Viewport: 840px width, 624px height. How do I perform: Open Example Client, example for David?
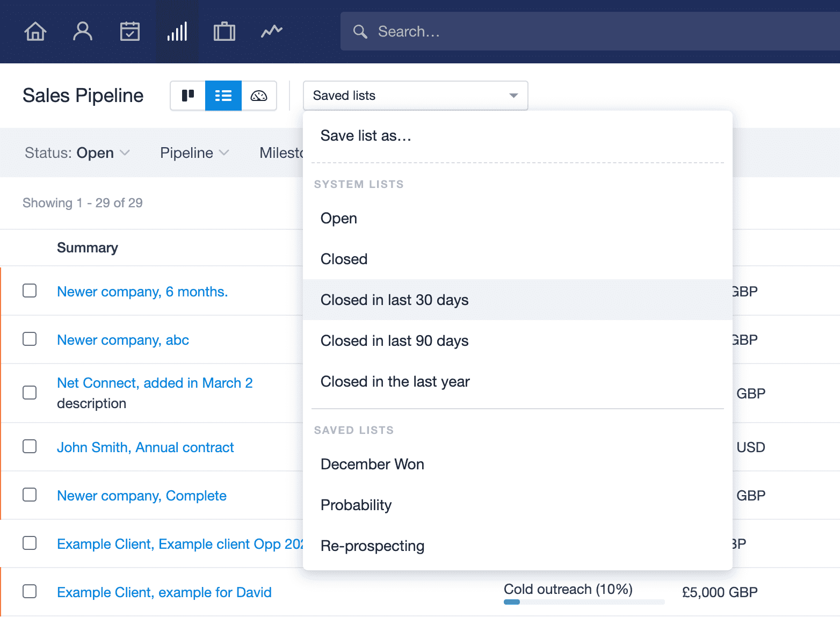point(164,592)
